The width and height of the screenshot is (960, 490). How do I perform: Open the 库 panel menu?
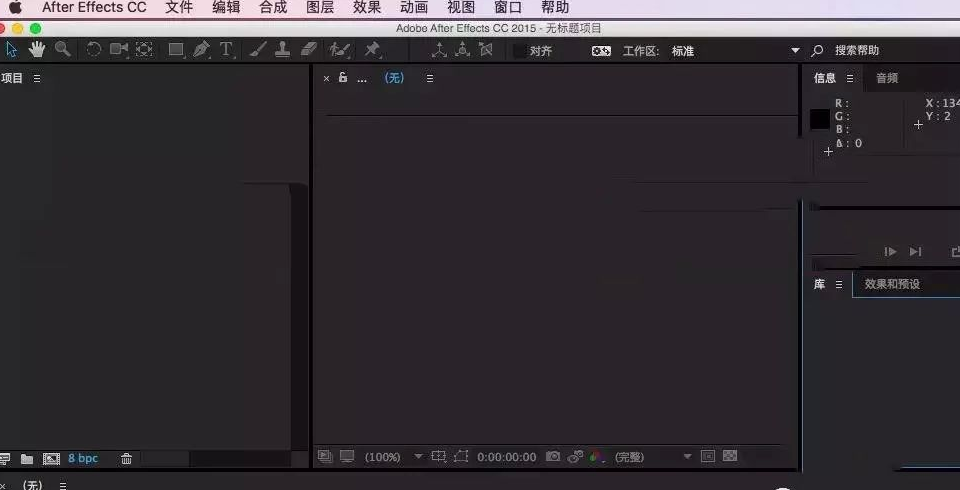[x=839, y=284]
